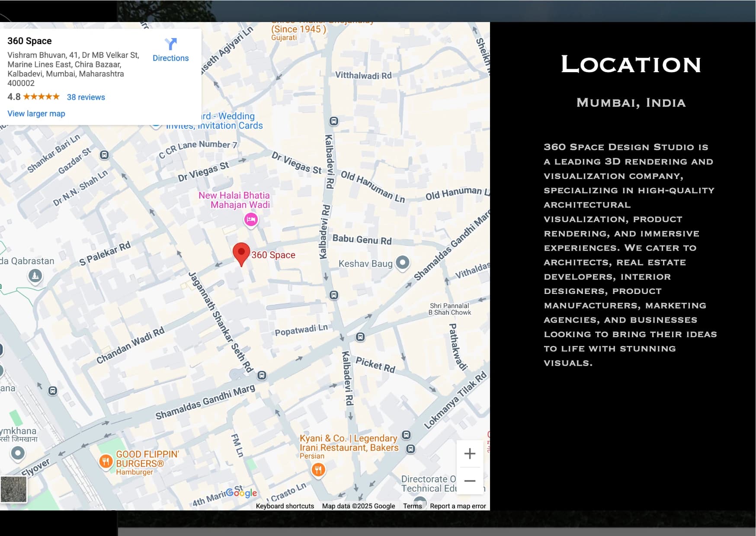Click the bus stop icon near Gazdar St
The height and width of the screenshot is (536, 756).
[x=104, y=155]
